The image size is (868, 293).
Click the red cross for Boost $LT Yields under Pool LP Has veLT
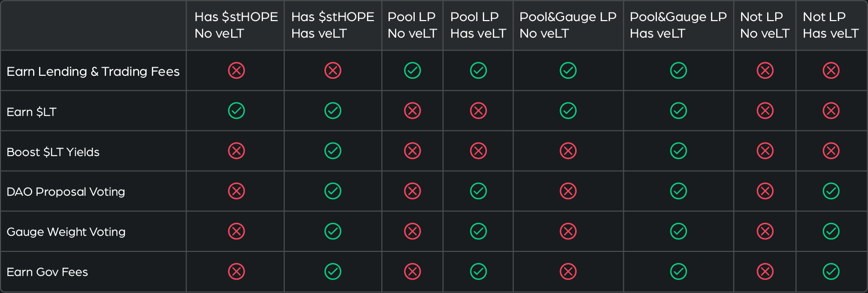click(478, 151)
